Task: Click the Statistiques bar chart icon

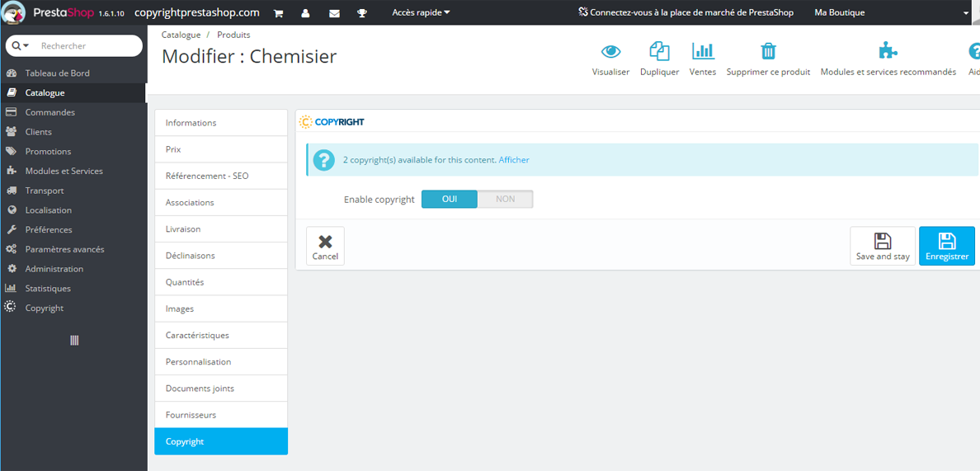Action: tap(11, 289)
